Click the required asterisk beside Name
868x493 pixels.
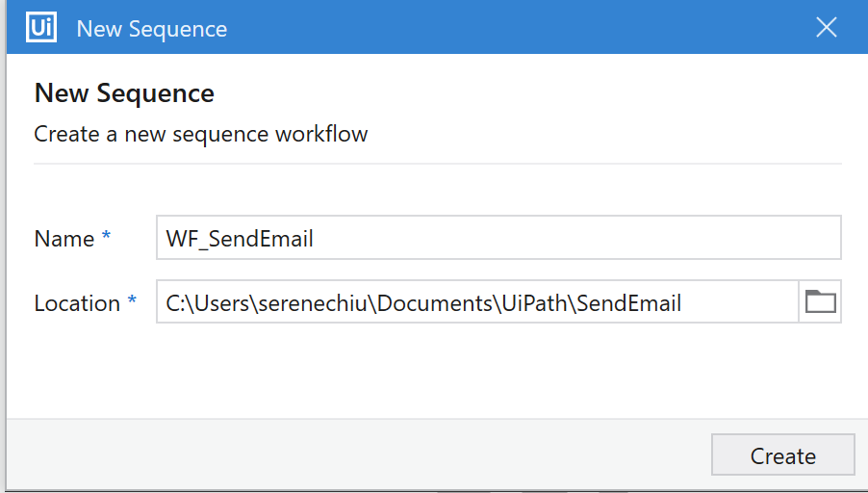106,238
